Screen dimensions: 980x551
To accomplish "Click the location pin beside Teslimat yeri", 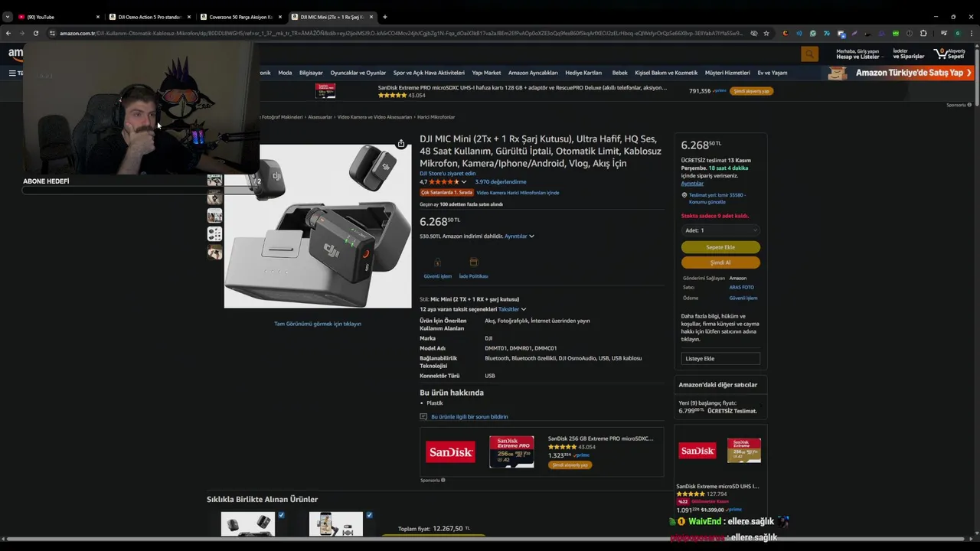I will (x=684, y=195).
